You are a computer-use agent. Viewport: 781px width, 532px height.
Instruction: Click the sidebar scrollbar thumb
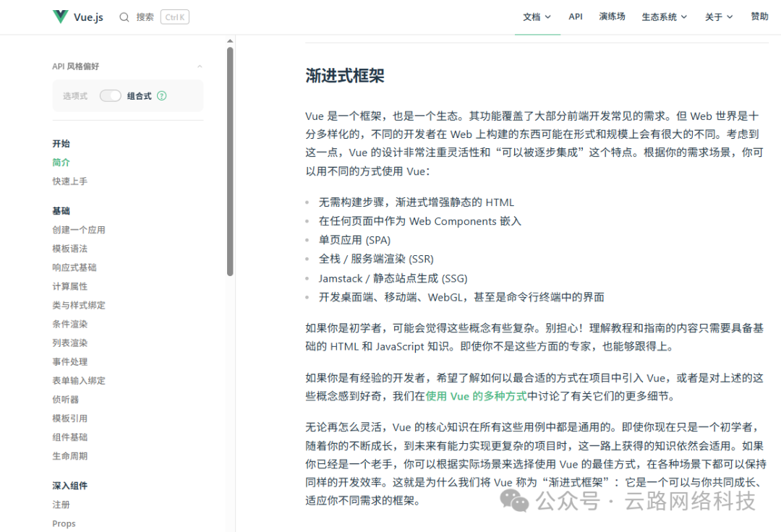230,161
